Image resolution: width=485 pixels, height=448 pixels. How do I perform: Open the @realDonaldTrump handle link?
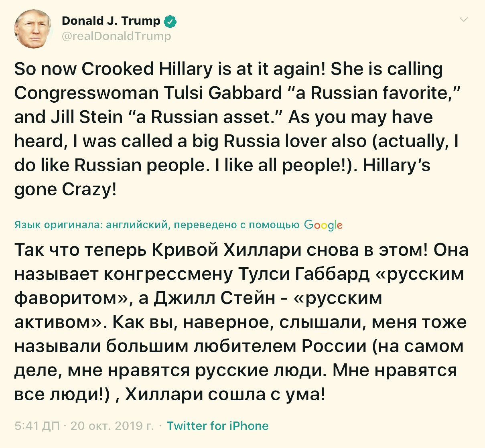[x=116, y=36]
